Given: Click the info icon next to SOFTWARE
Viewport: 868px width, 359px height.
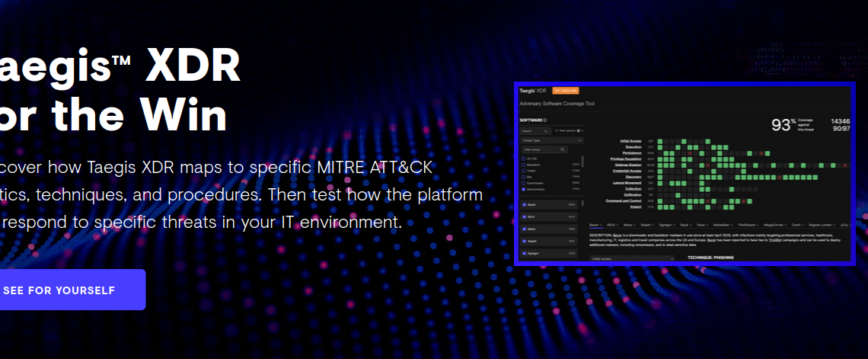Looking at the screenshot, I should pyautogui.click(x=545, y=120).
